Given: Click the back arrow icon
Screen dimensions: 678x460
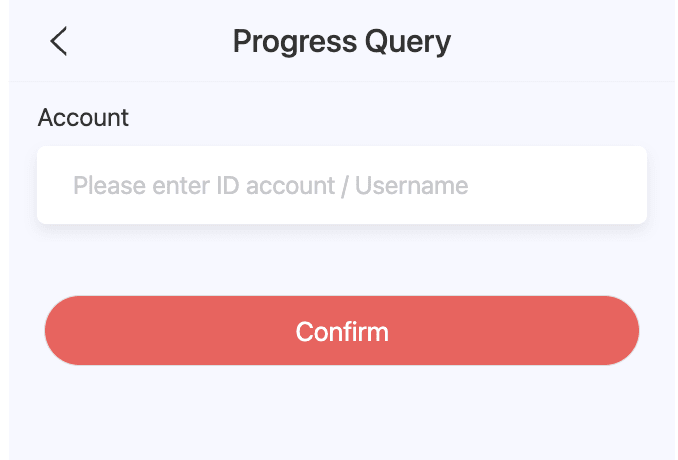Looking at the screenshot, I should coord(59,41).
